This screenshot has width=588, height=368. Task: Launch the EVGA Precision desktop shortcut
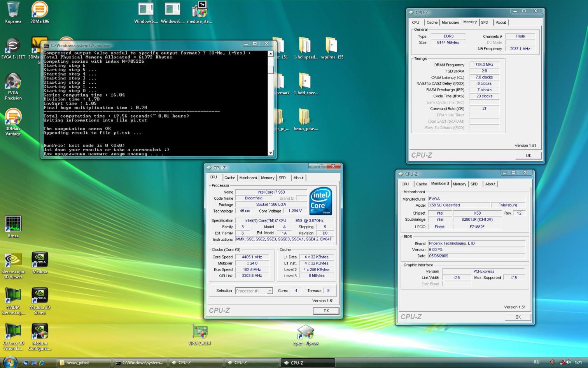tap(13, 86)
